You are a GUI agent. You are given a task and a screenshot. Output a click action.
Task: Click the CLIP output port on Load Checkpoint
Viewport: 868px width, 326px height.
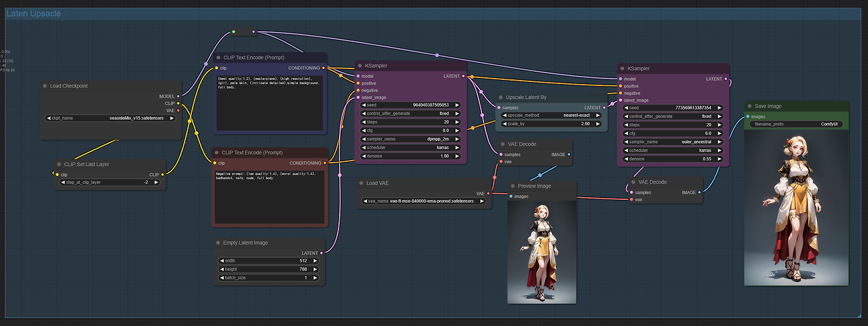pyautogui.click(x=178, y=103)
